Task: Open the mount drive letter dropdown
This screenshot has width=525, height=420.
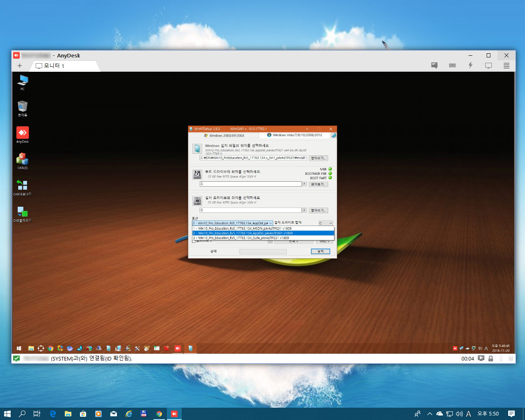Action: (326, 223)
